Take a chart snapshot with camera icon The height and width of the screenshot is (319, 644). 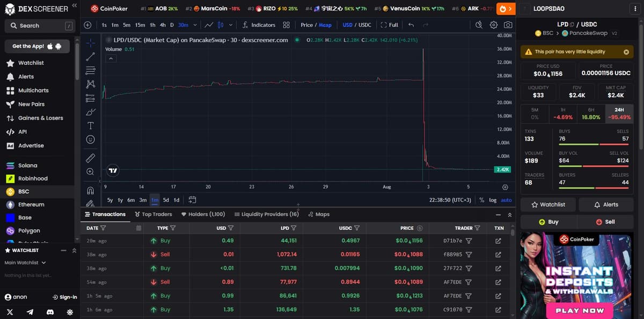click(x=508, y=25)
